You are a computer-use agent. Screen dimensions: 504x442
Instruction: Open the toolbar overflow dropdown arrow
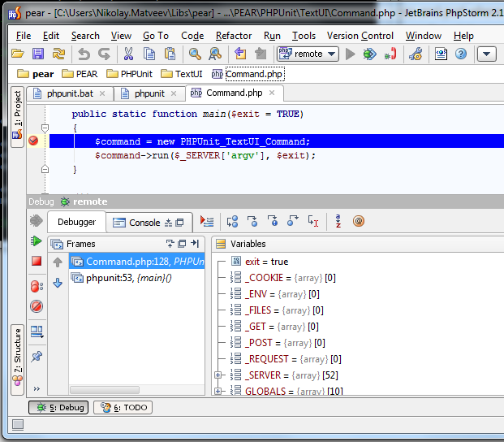[487, 54]
